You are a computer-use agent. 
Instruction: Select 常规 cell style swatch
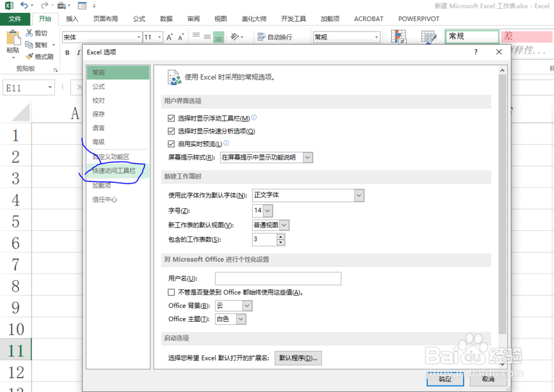[x=472, y=37]
